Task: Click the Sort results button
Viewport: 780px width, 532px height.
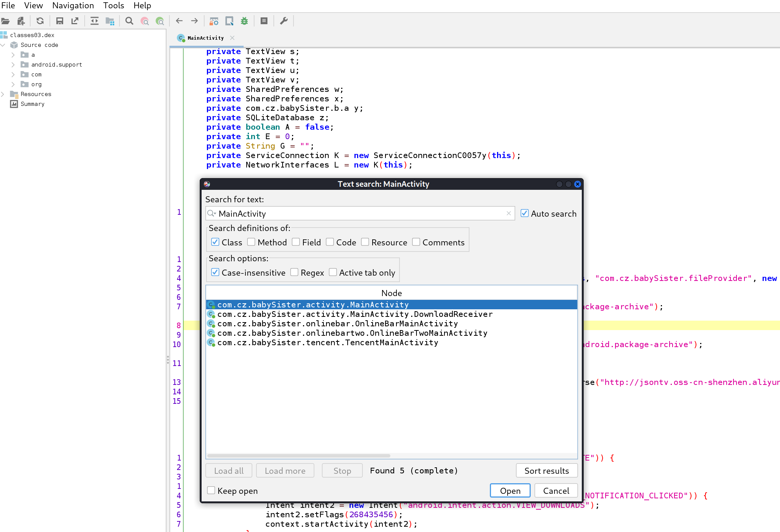Action: pos(546,471)
